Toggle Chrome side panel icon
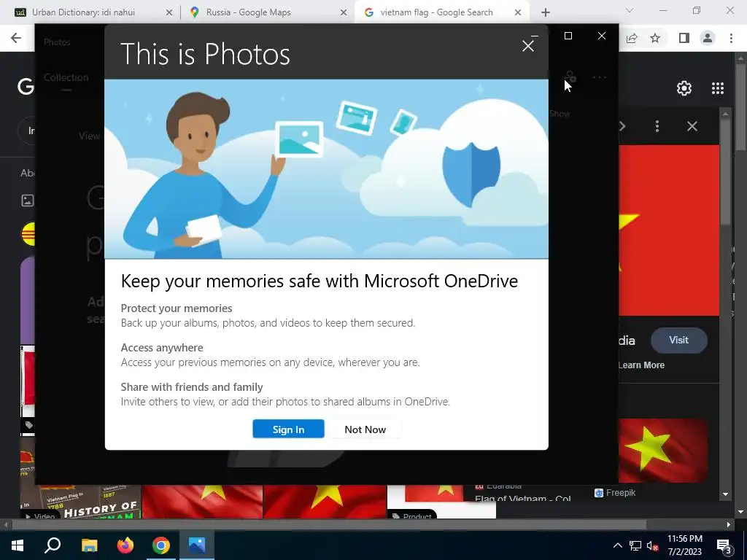Screen dimensions: 747x560 684,38
